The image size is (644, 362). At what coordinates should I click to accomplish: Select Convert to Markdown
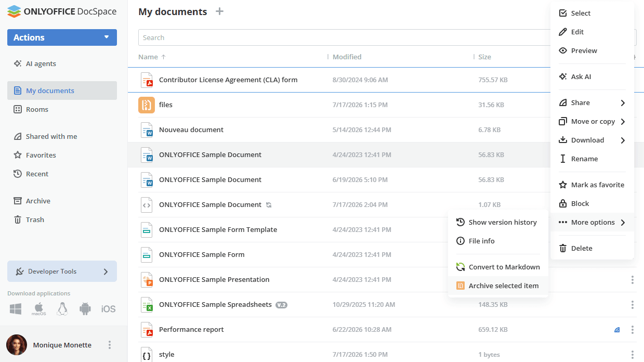pyautogui.click(x=498, y=267)
